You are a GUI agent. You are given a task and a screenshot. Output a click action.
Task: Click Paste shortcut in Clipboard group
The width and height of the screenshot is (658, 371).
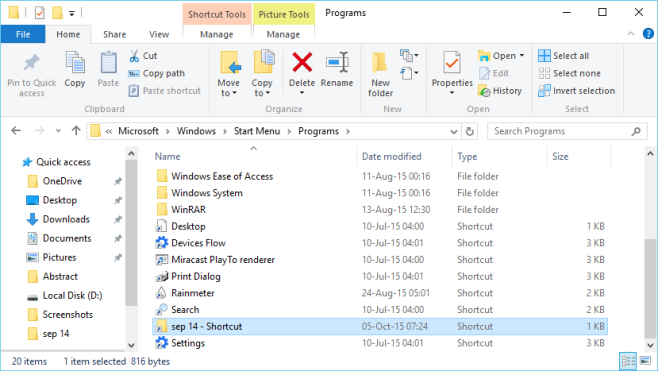click(x=164, y=91)
